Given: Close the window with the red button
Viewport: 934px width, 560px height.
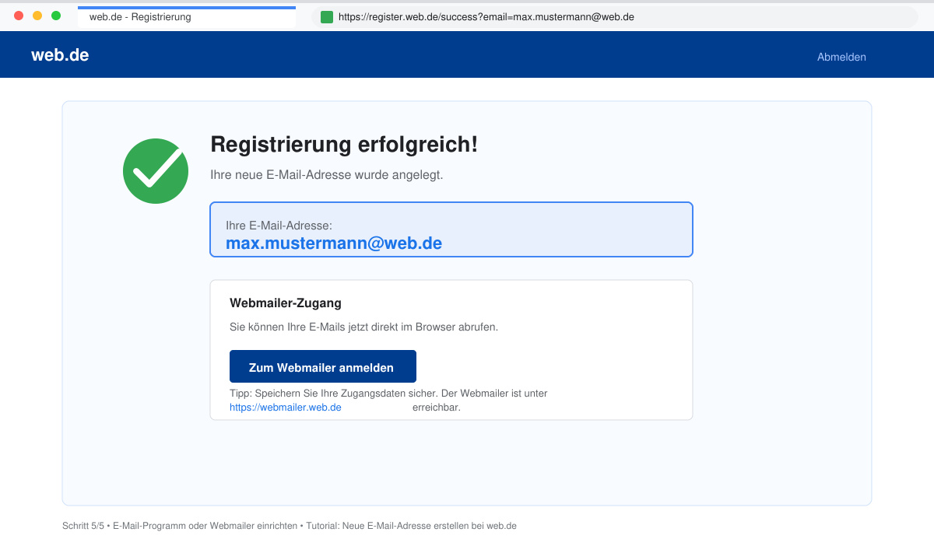Looking at the screenshot, I should [19, 16].
